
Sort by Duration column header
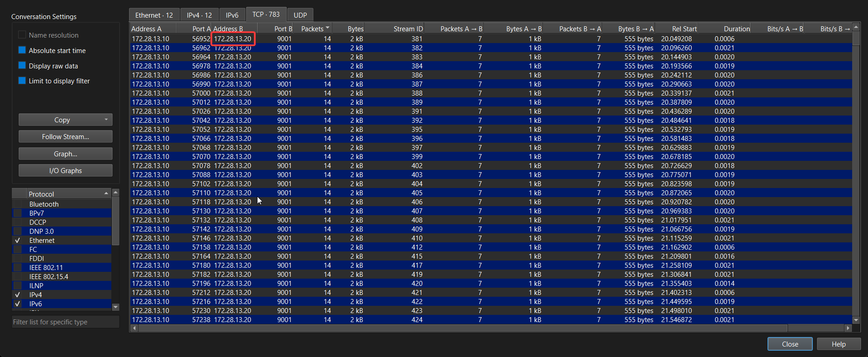pyautogui.click(x=724, y=29)
